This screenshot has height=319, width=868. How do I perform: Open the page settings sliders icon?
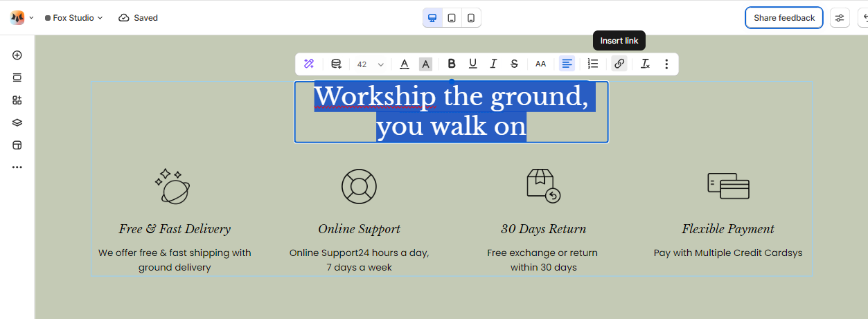[x=840, y=18]
